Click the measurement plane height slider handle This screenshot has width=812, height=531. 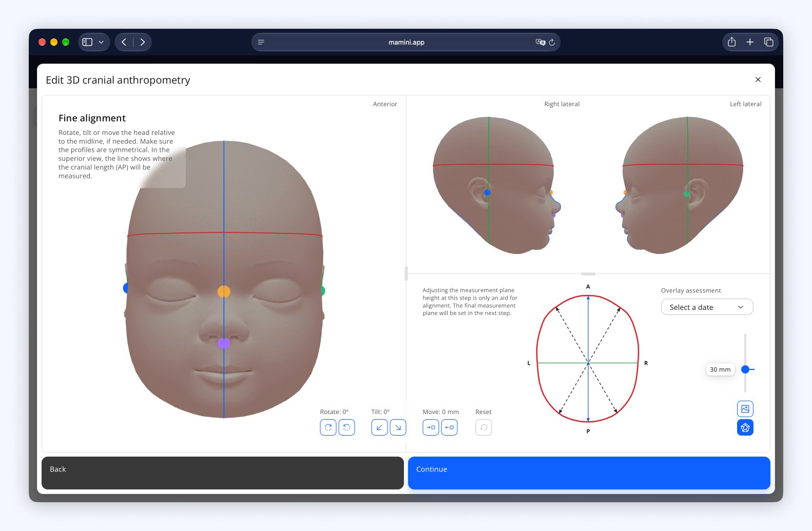coord(745,369)
